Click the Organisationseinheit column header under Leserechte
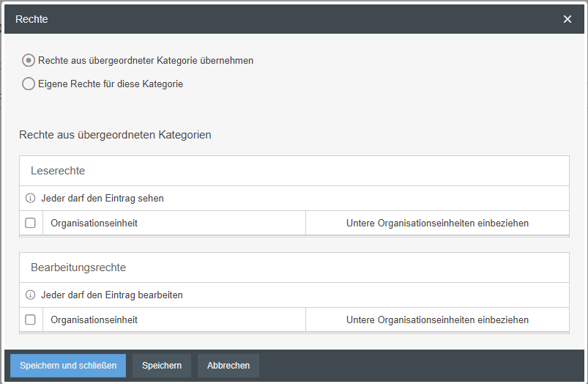588x384 pixels. (94, 223)
